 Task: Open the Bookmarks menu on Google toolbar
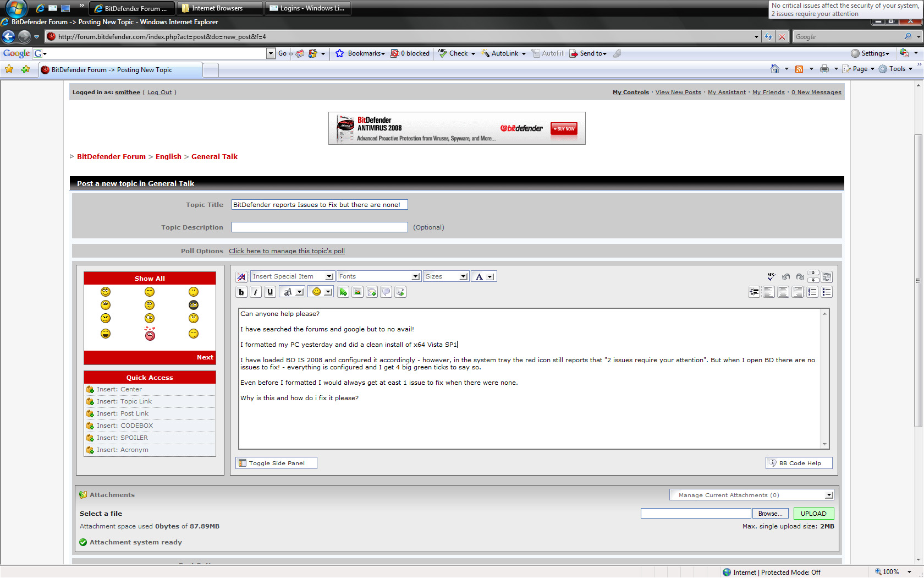click(360, 53)
